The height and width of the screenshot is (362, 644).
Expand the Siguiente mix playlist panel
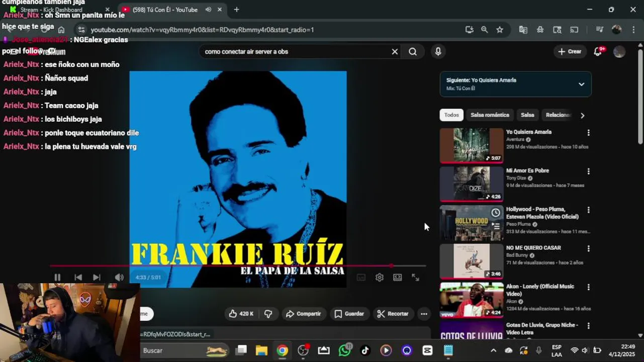pos(582,84)
